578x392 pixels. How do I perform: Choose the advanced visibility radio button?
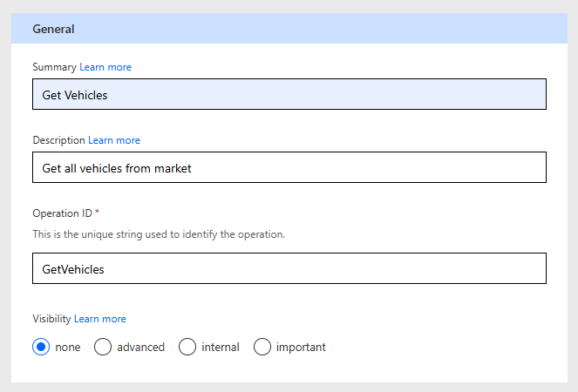pos(103,347)
